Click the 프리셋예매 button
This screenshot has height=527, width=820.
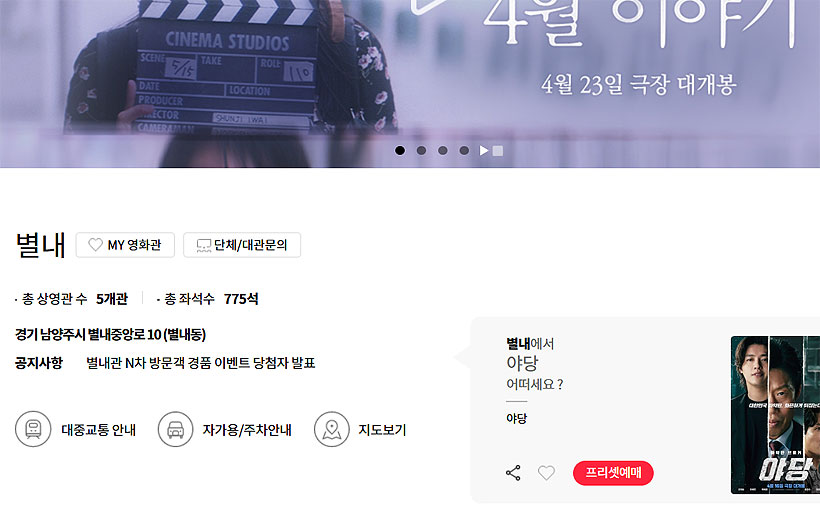[x=613, y=473]
